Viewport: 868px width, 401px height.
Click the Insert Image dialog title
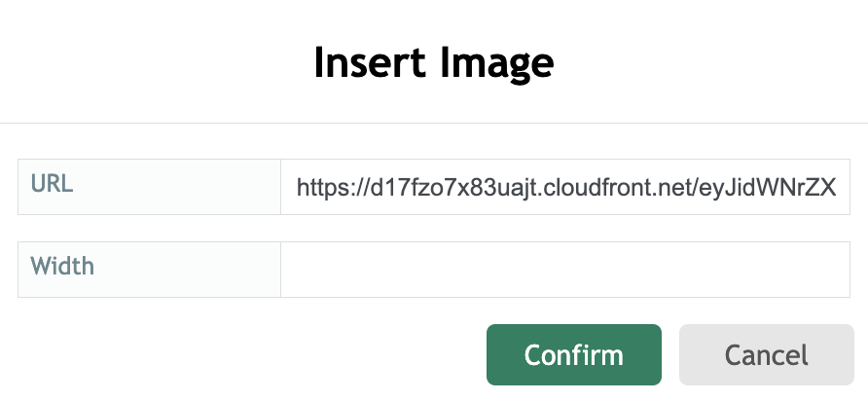pos(433,62)
